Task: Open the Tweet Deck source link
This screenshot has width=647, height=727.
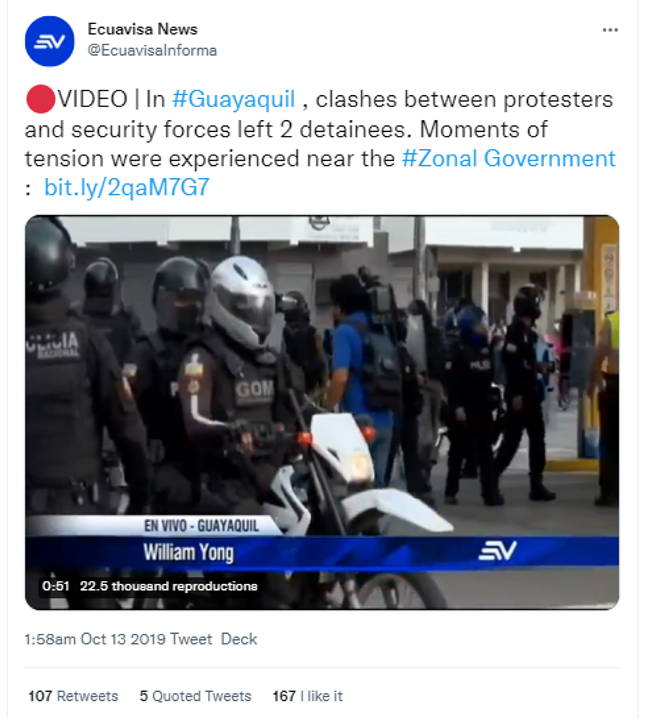Action: [213, 639]
